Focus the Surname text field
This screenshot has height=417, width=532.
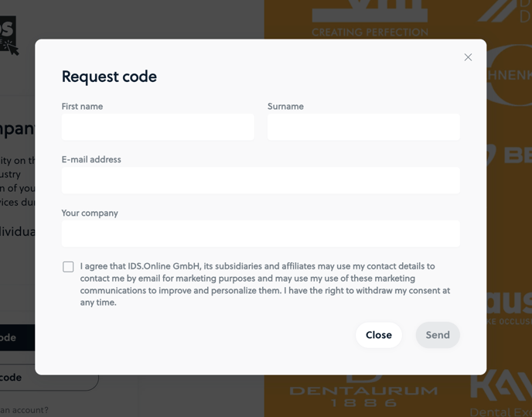[x=363, y=127]
